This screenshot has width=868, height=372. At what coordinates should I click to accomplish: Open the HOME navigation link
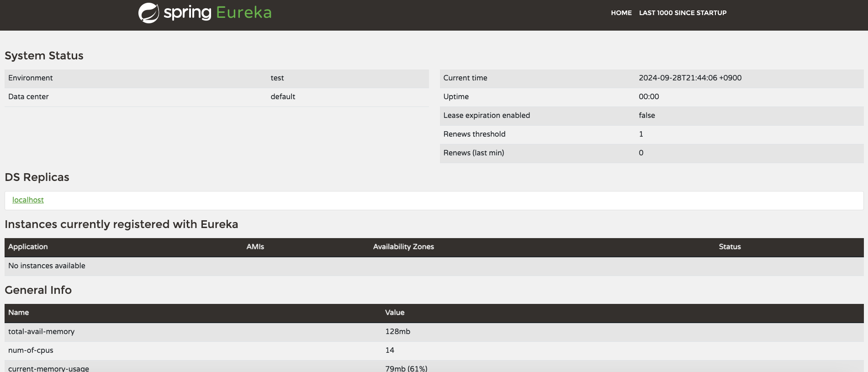tap(621, 13)
